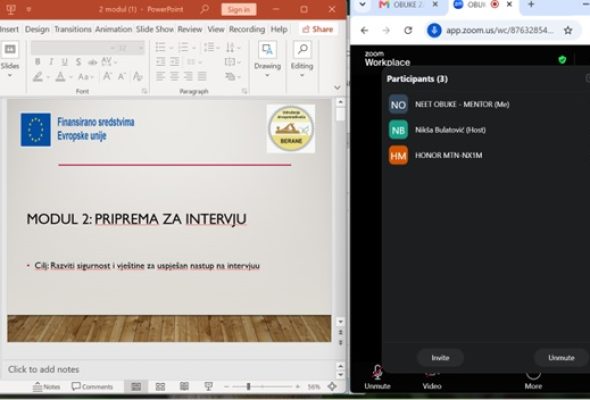The image size is (590, 400).
Task: Justify text in Paragraph group
Action: click(202, 77)
